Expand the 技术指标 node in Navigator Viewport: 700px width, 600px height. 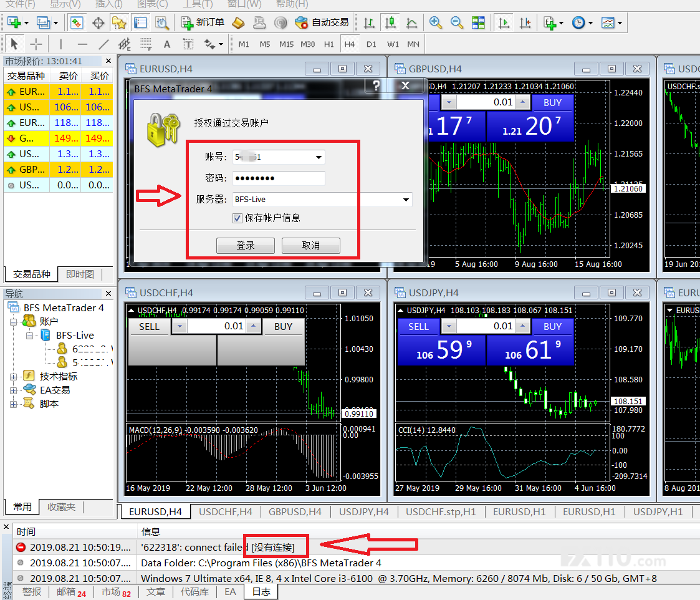coord(13,377)
